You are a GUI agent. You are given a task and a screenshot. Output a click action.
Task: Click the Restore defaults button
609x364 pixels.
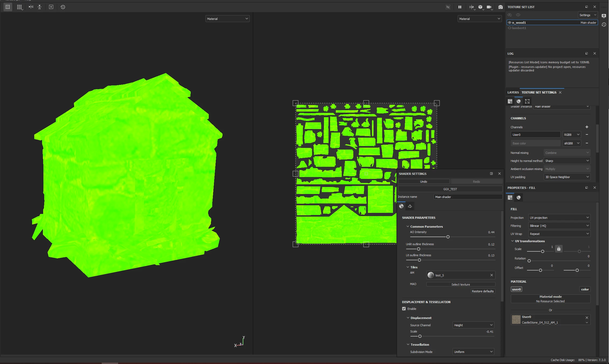(483, 291)
